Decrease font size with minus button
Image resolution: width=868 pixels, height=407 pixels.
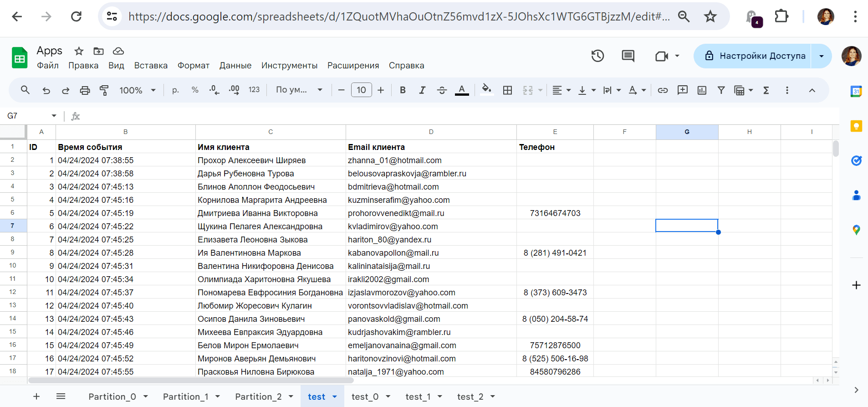coord(341,90)
